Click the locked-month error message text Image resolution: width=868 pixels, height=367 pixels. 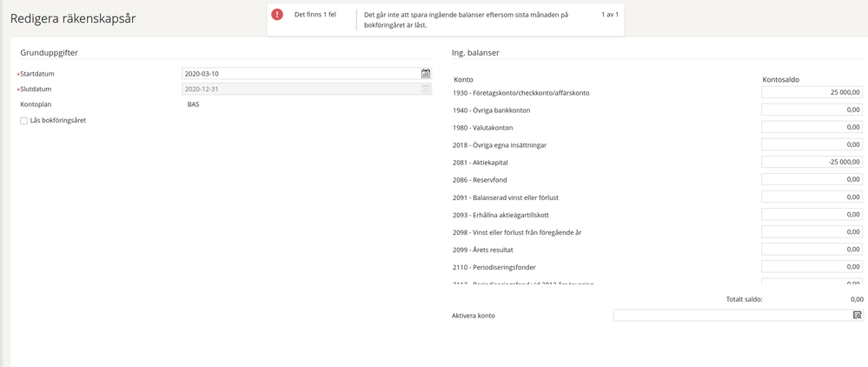pyautogui.click(x=466, y=20)
